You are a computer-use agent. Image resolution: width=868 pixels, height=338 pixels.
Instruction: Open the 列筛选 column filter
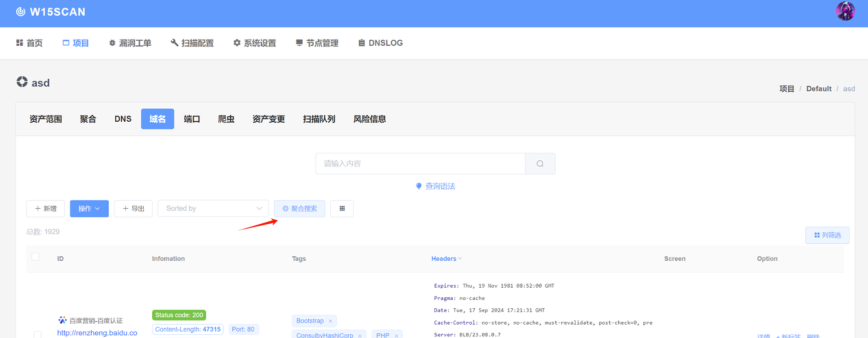point(827,235)
